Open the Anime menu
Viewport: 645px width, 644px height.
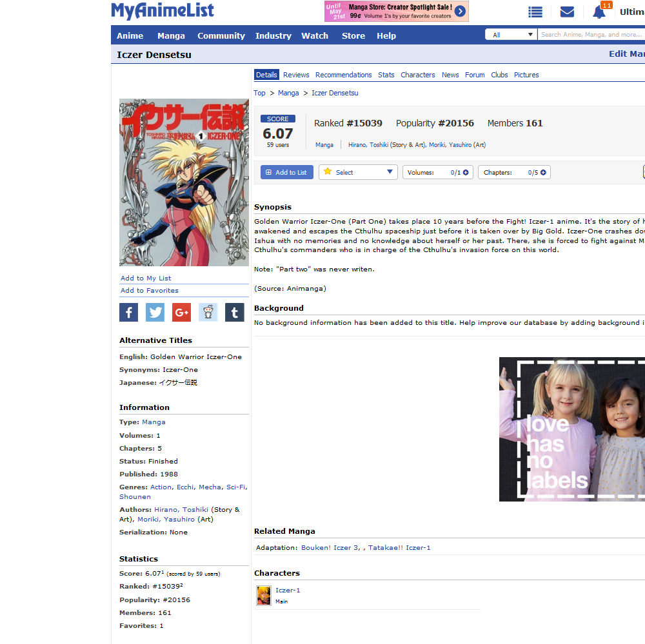[130, 36]
